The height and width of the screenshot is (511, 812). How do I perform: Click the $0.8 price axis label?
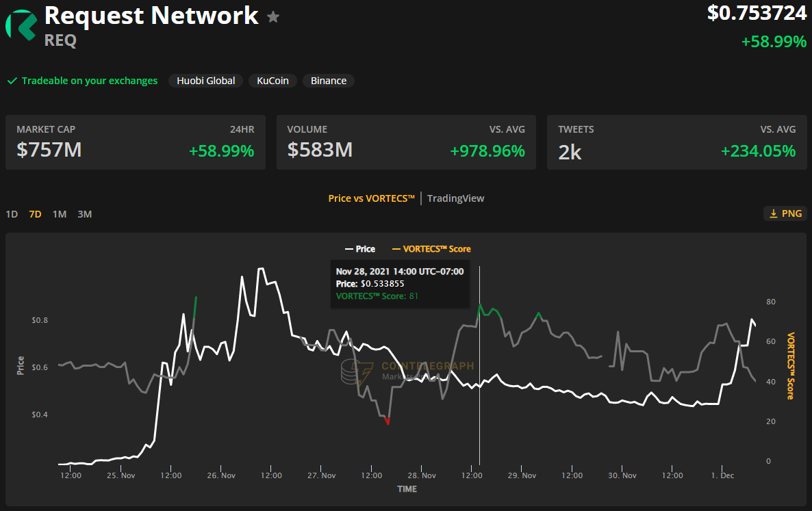[x=39, y=320]
